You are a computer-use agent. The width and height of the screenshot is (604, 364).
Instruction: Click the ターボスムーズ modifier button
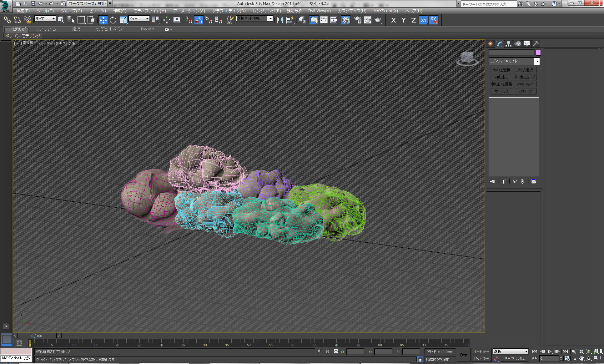[x=525, y=77]
